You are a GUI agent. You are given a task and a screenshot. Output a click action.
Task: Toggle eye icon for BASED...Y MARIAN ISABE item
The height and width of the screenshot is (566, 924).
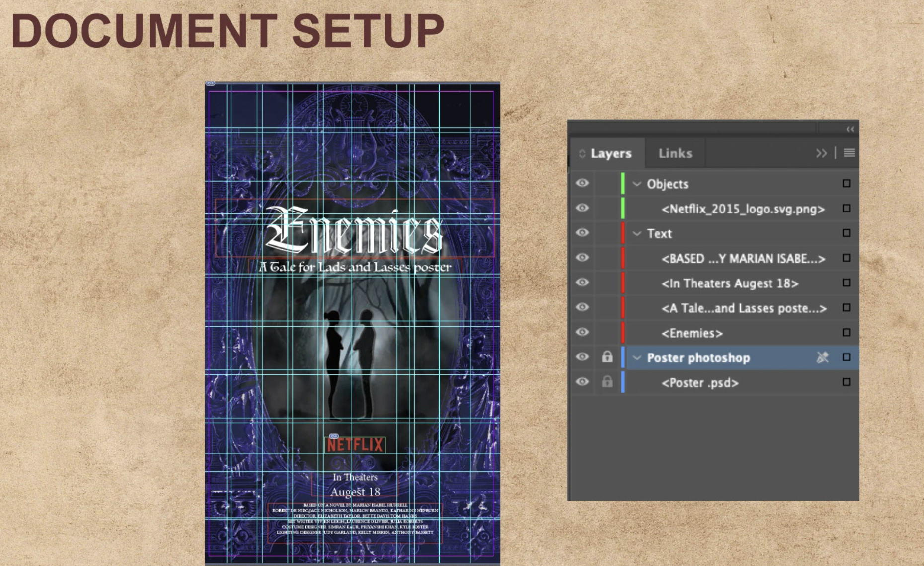(582, 258)
